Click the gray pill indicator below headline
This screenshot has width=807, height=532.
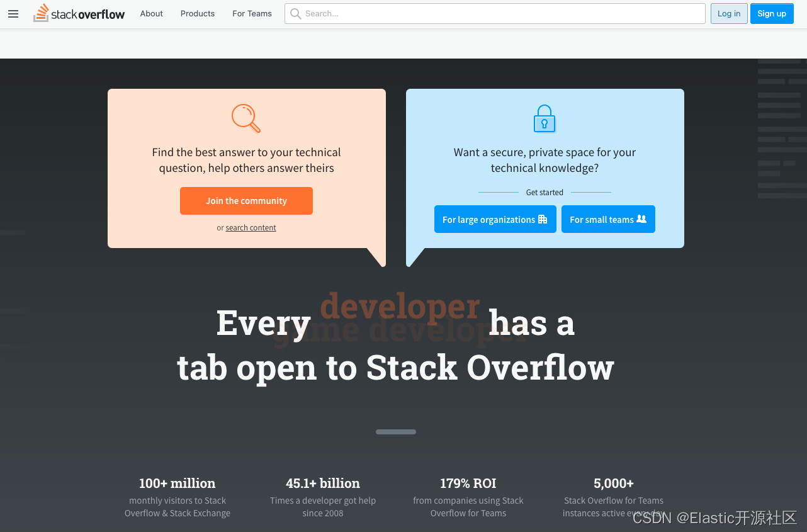(396, 432)
